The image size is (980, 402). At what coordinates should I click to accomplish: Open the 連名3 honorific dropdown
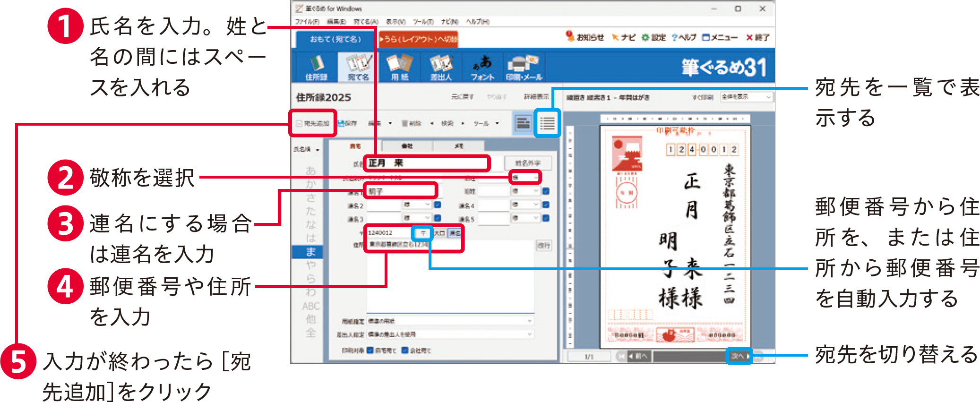417,218
